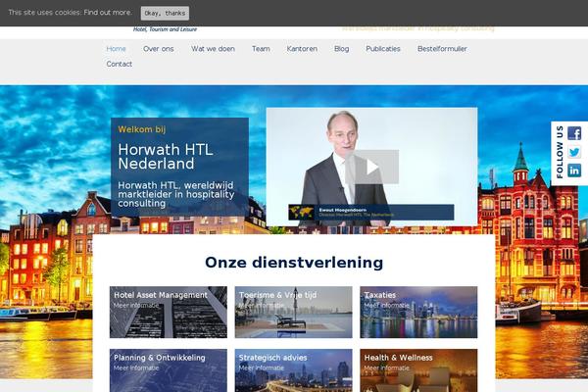This screenshot has height=392, width=588.
Task: Open the Health & Wellness tile
Action: [418, 370]
